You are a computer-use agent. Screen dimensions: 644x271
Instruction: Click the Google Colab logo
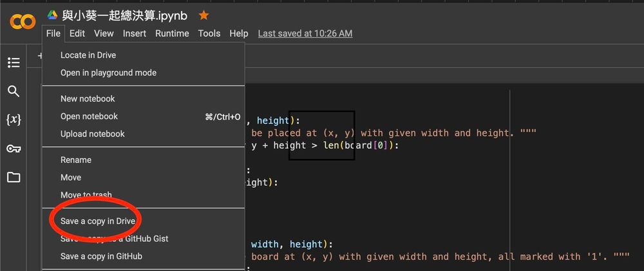23,22
